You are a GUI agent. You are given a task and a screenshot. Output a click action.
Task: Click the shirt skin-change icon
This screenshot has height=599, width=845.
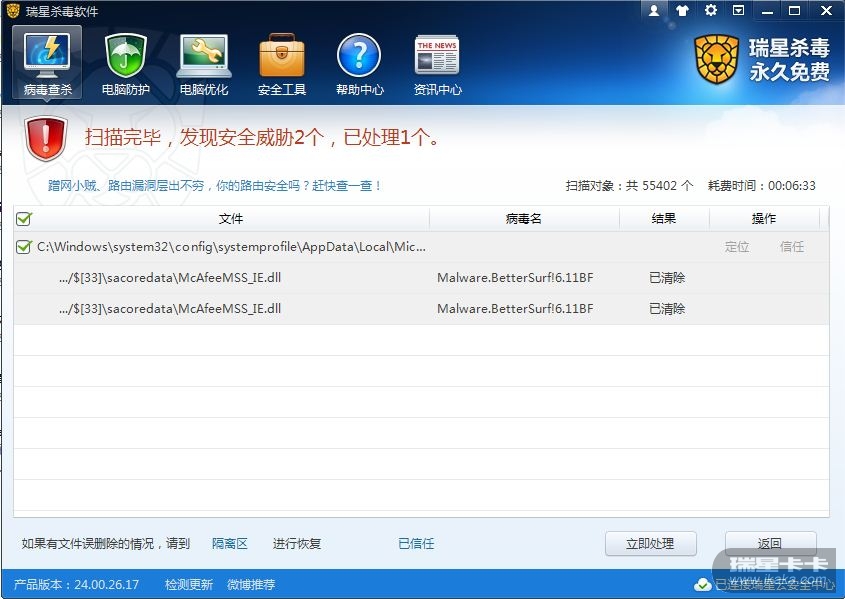tap(682, 10)
